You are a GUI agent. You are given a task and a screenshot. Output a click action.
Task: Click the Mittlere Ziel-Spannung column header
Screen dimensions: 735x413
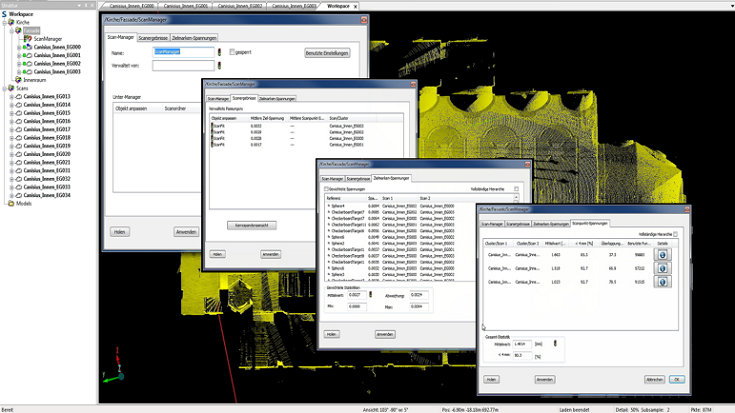(x=267, y=118)
